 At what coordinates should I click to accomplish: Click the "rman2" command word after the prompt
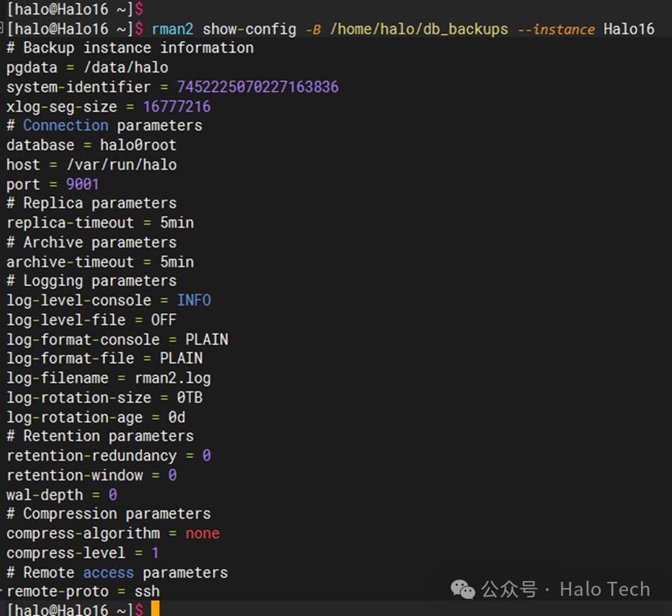(172, 30)
